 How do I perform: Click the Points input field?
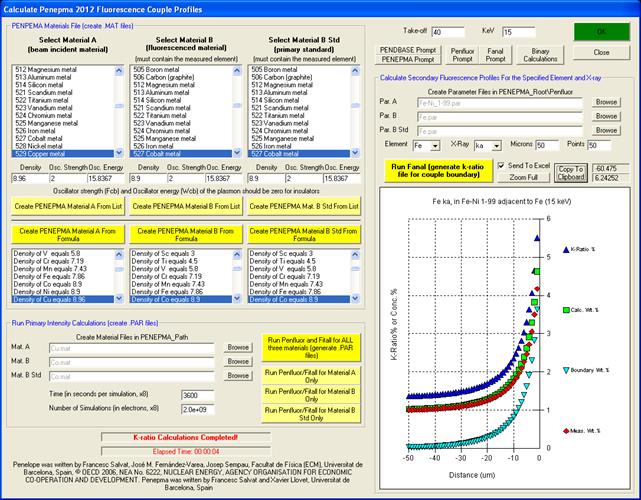click(x=599, y=145)
